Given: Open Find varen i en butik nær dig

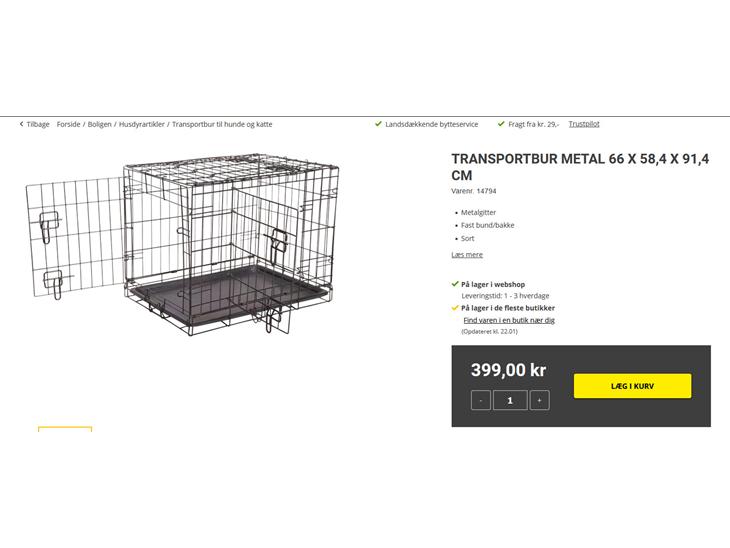Looking at the screenshot, I should (508, 320).
